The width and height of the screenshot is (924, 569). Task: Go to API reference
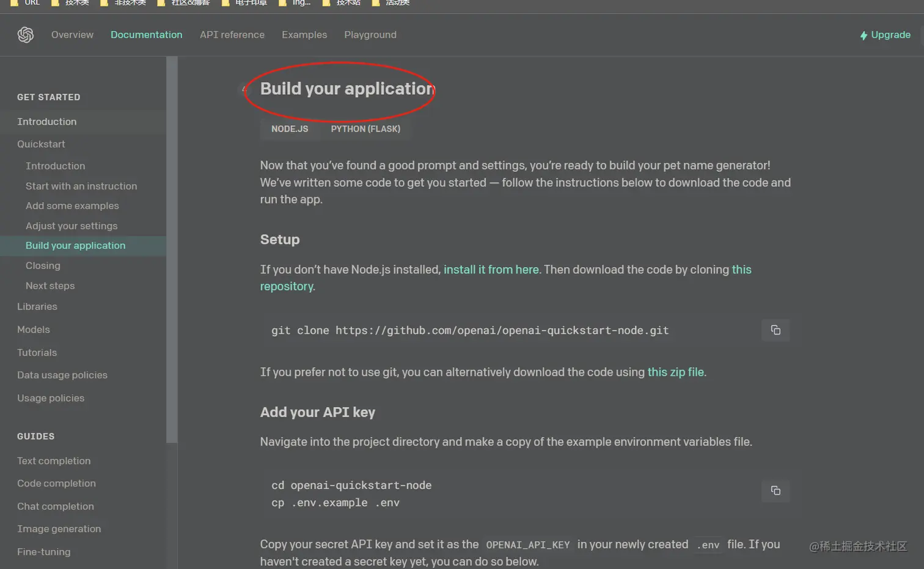pyautogui.click(x=232, y=35)
